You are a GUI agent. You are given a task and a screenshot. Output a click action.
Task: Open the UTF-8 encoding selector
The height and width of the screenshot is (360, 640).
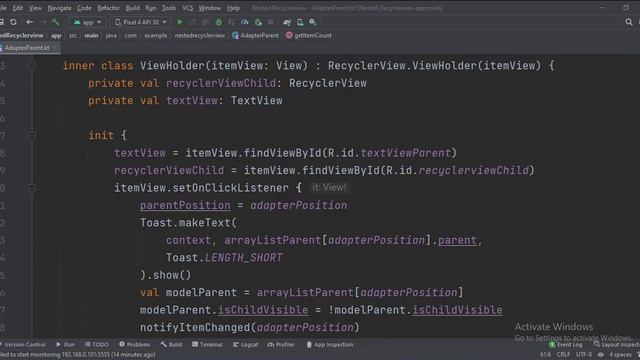click(584, 355)
